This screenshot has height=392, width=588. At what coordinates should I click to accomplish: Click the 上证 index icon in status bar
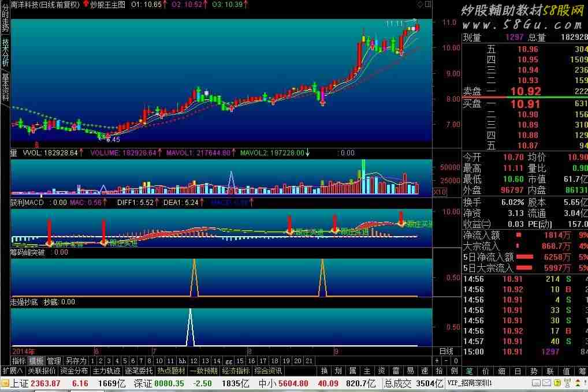[5, 383]
